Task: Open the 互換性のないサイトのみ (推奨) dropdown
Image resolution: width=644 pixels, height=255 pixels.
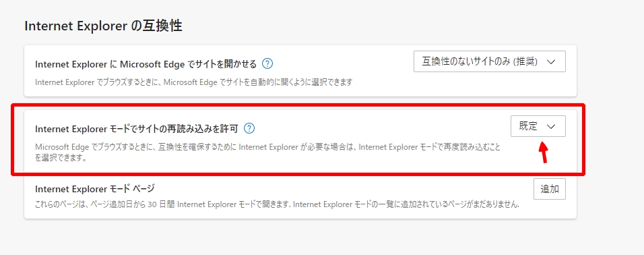Action: pyautogui.click(x=489, y=61)
